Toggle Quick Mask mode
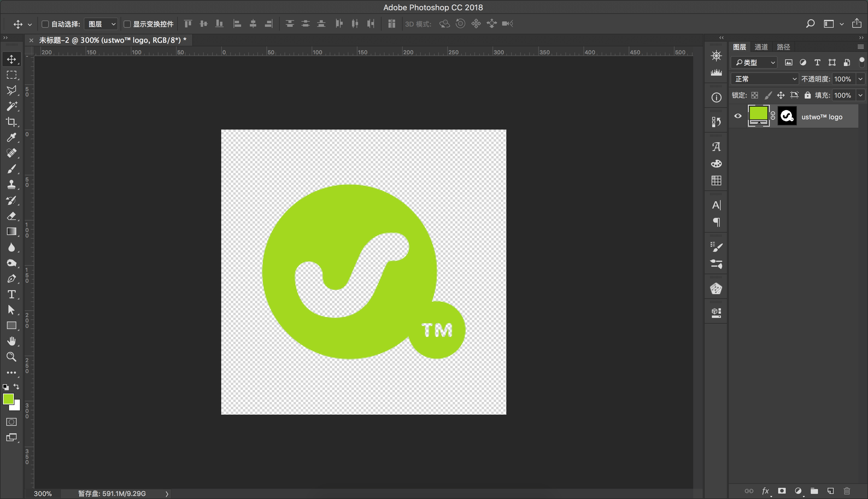Screen dimensions: 868x499 tap(11, 422)
